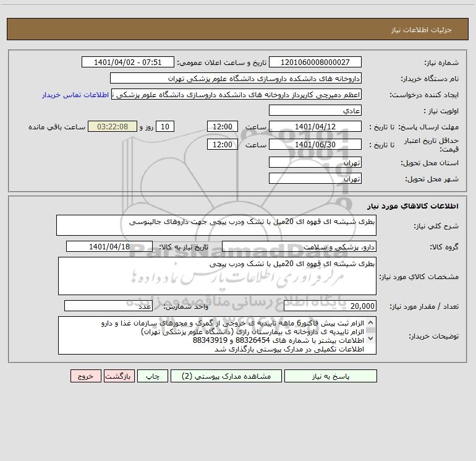
Task: Click the تاریخ و ساعت اعلان عمومی label
Action: click(x=221, y=63)
